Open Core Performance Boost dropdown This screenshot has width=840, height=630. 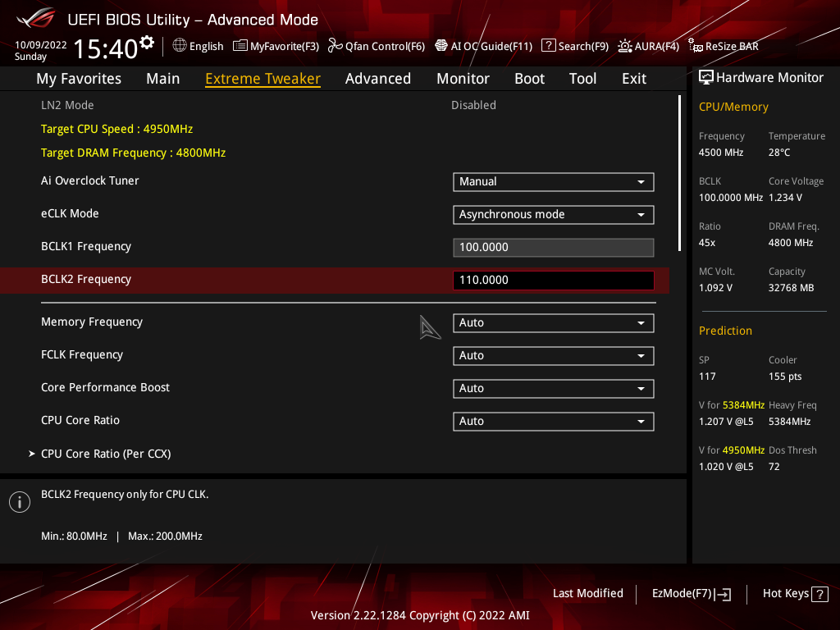tap(554, 388)
